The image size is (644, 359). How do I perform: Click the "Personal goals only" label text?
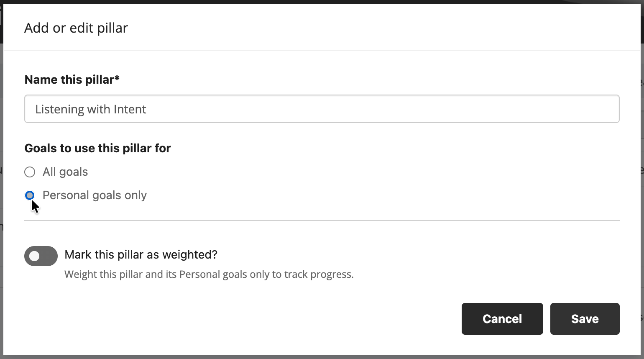[x=95, y=195]
